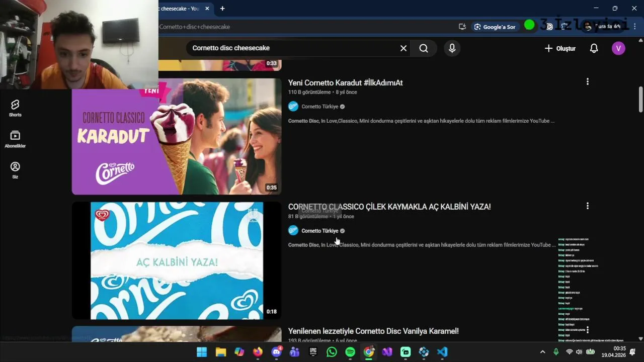Close the YouTube browser tab
The height and width of the screenshot is (362, 644).
[x=207, y=9]
